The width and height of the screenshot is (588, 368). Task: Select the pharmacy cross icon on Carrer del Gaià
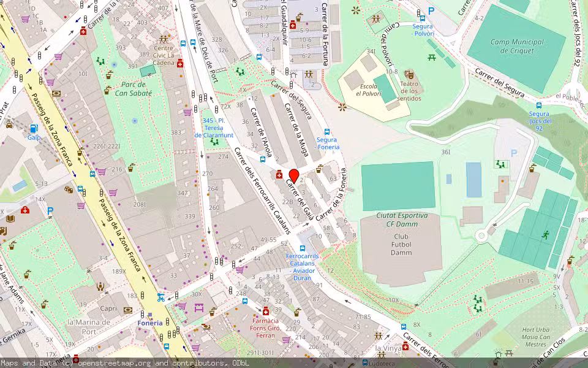coord(279,174)
